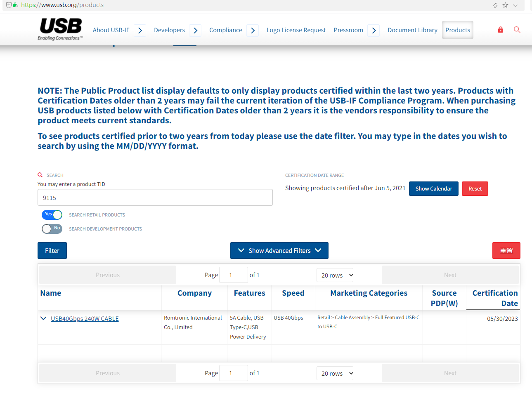Screen dimensions: 532x393
Task: Open the Pressroom menu
Action: coord(348,30)
